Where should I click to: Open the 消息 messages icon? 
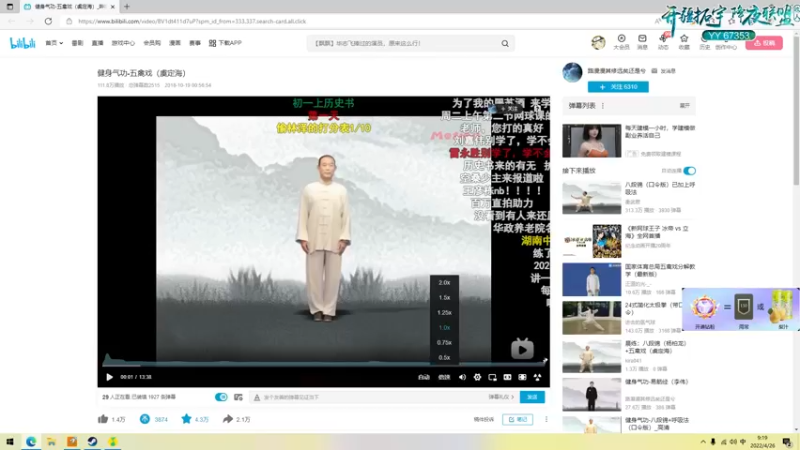click(642, 42)
